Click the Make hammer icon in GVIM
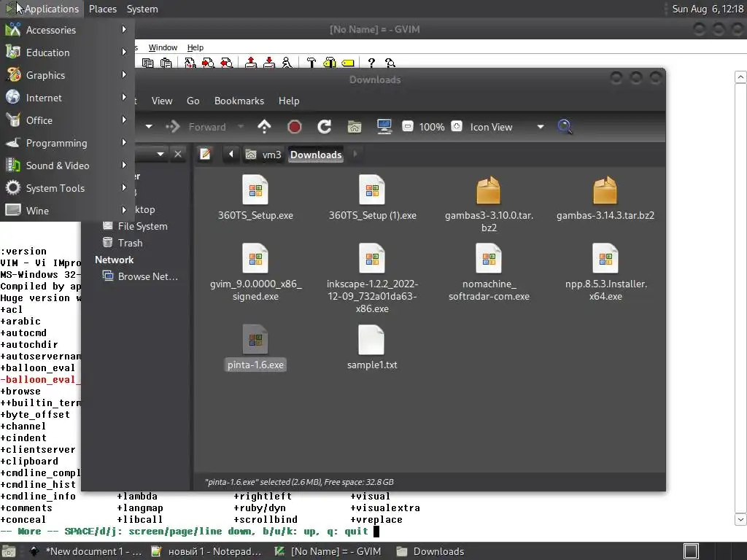Screen dimensions: 747x560 click(311, 63)
